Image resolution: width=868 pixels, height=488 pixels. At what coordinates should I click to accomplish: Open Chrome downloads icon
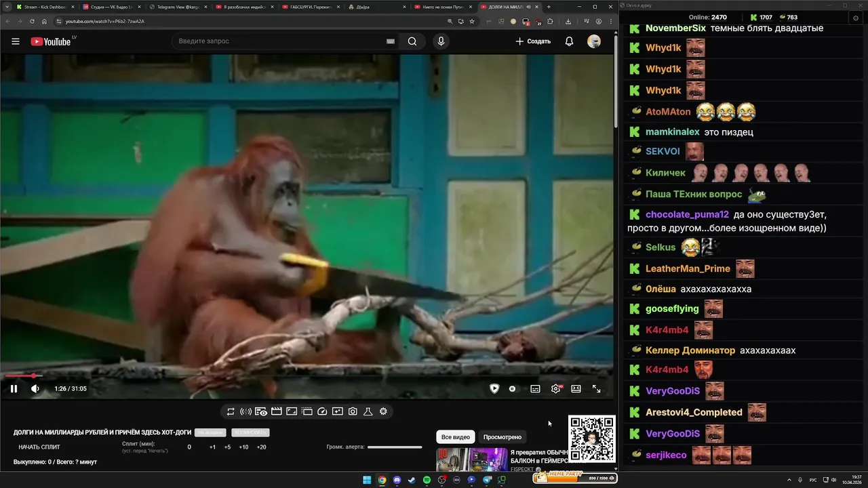click(568, 21)
